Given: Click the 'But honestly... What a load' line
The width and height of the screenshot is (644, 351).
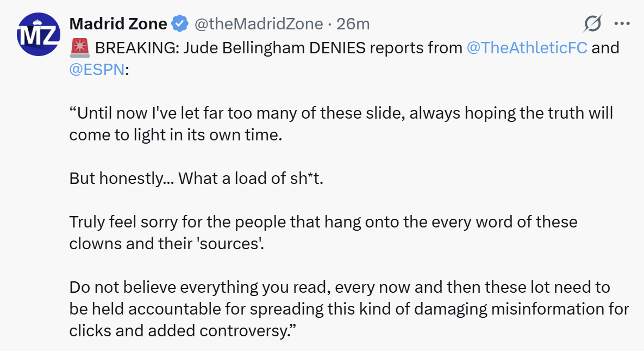Looking at the screenshot, I should (196, 178).
